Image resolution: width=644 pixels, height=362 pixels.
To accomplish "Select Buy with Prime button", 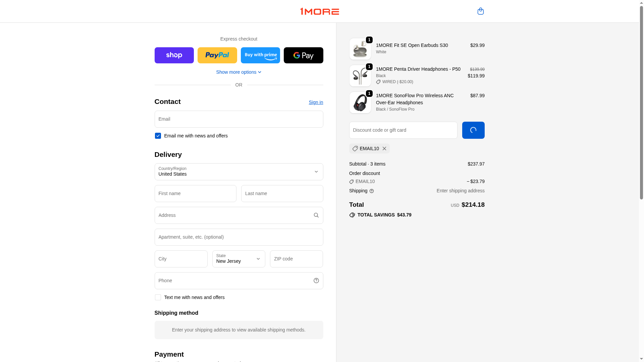I will (x=260, y=55).
